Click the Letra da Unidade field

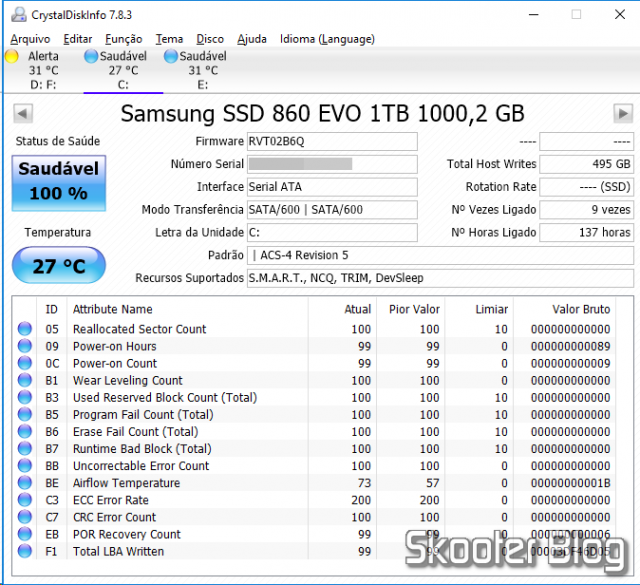332,233
